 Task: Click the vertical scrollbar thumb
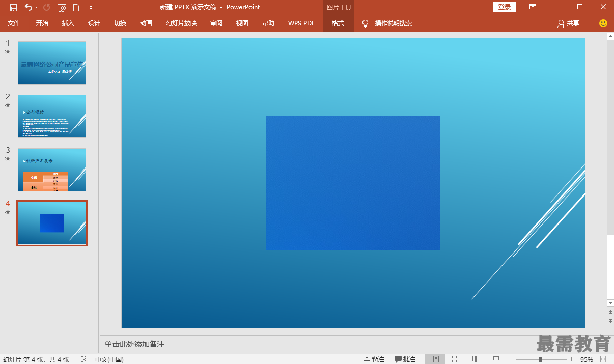(610, 267)
